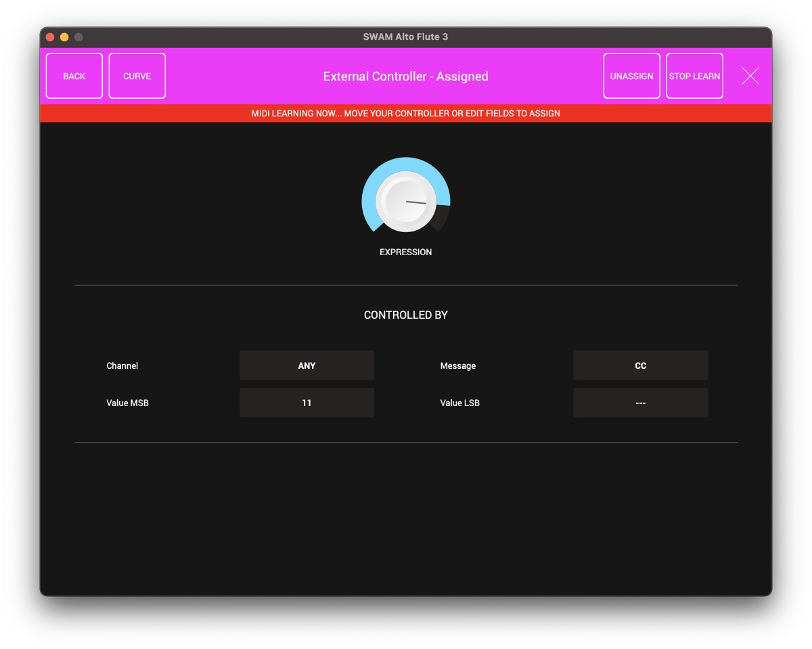The image size is (812, 649).
Task: Click the BACK button
Action: (x=74, y=76)
